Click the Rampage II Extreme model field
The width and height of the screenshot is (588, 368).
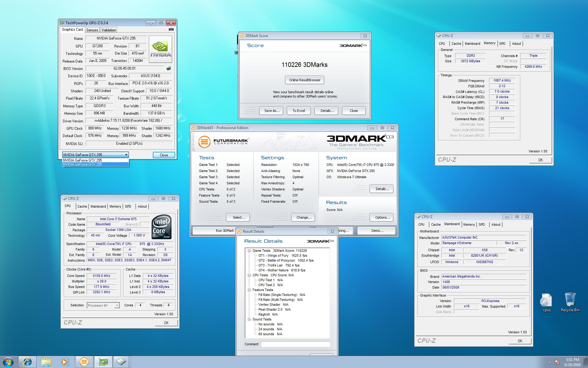469,243
